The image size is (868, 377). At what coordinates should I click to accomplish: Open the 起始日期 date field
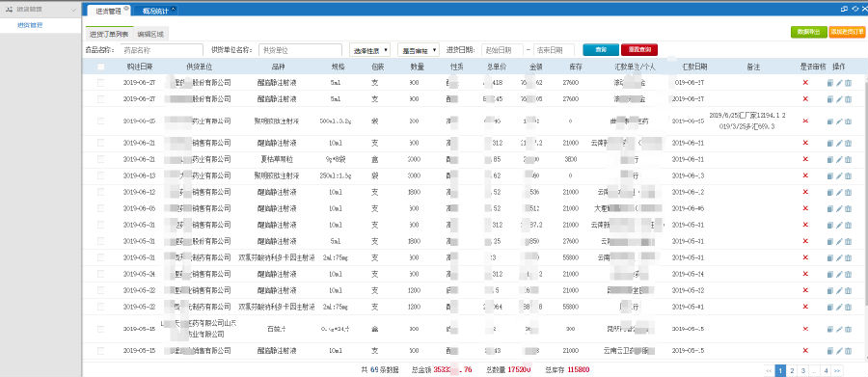(502, 50)
